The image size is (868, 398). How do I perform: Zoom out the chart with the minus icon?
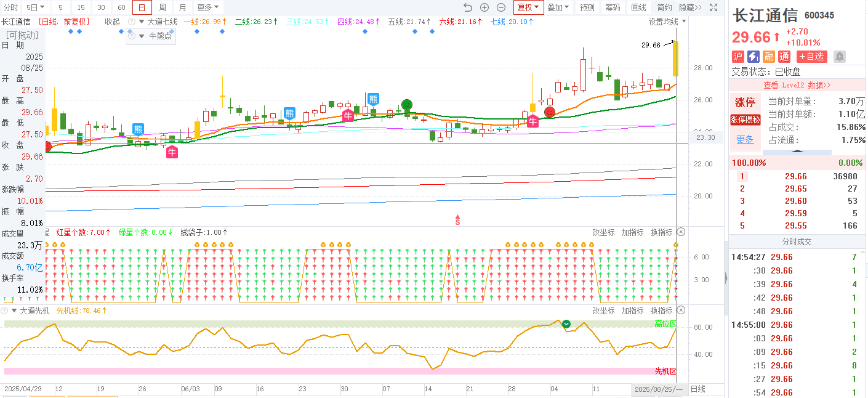point(501,7)
